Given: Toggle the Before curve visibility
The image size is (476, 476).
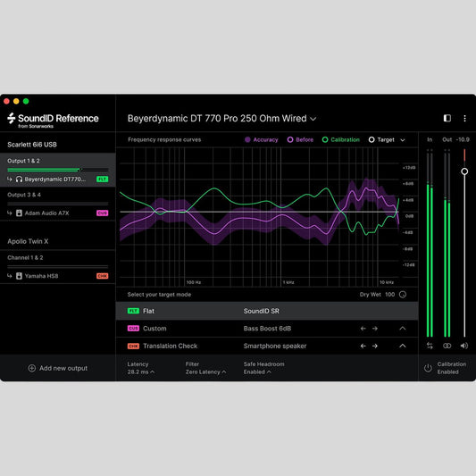Looking at the screenshot, I should click(x=300, y=139).
